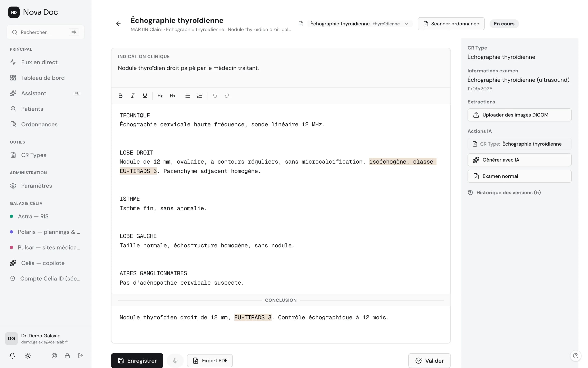Toggle italic formatting in the editor toolbar
Screen dimensions: 588x368
tap(133, 96)
